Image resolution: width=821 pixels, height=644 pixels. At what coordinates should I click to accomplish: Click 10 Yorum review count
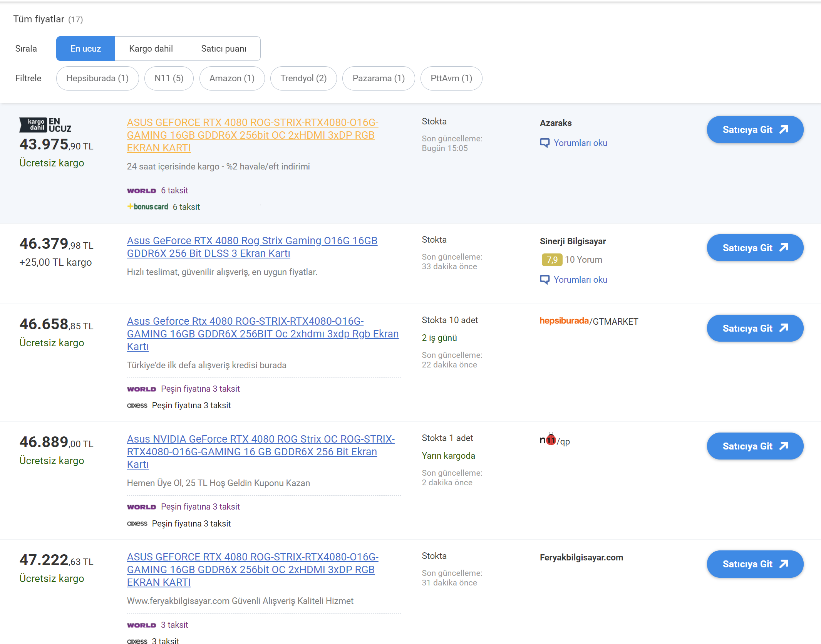tap(583, 260)
